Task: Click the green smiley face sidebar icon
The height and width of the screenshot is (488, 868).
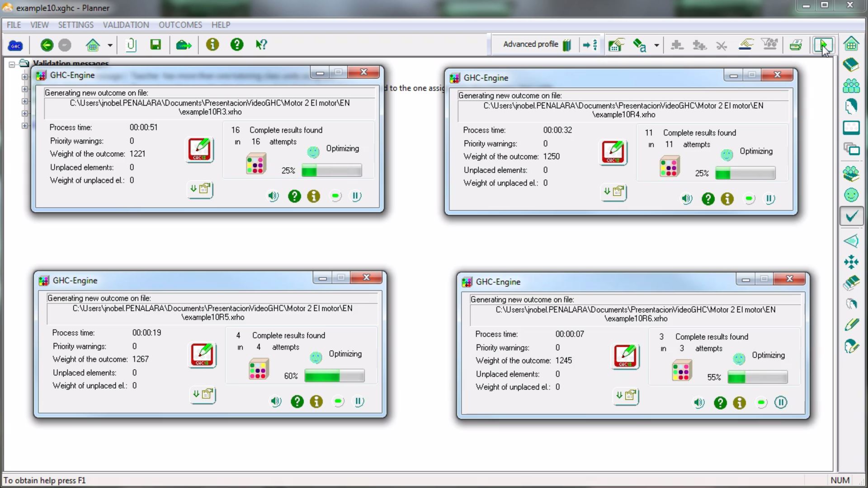Action: (851, 195)
